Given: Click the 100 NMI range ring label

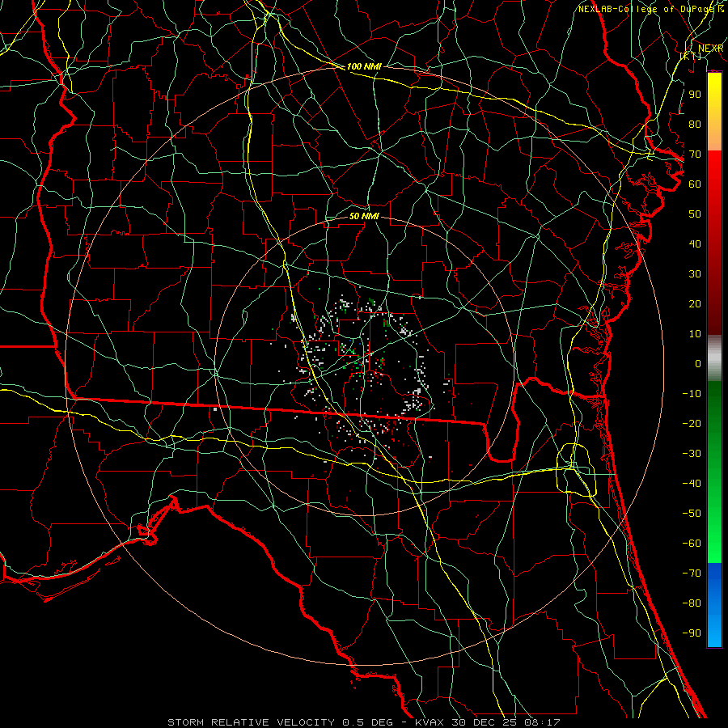Looking at the screenshot, I should [364, 66].
